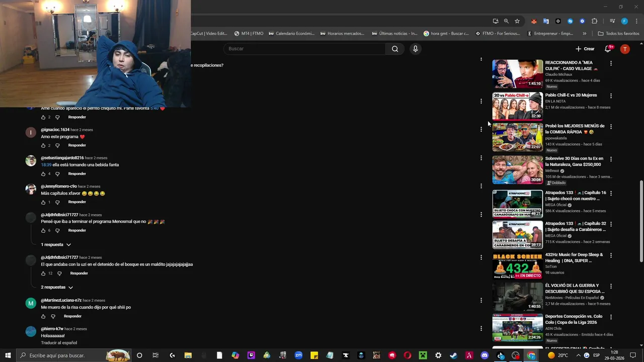Open options menu for @sebastiangajardo8216's comment
Image resolution: width=644 pixels, height=362 pixels.
[481, 158]
